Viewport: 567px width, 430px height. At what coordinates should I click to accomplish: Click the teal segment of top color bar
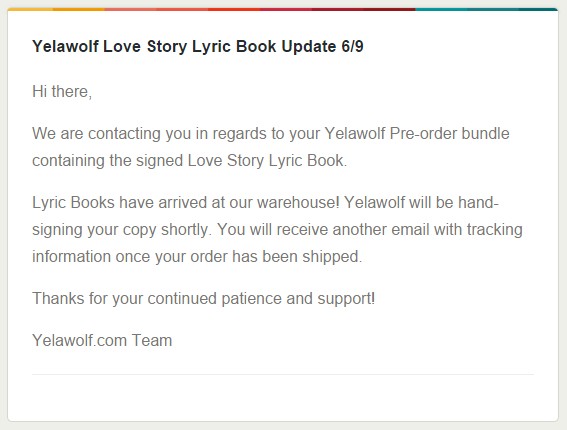click(x=487, y=9)
